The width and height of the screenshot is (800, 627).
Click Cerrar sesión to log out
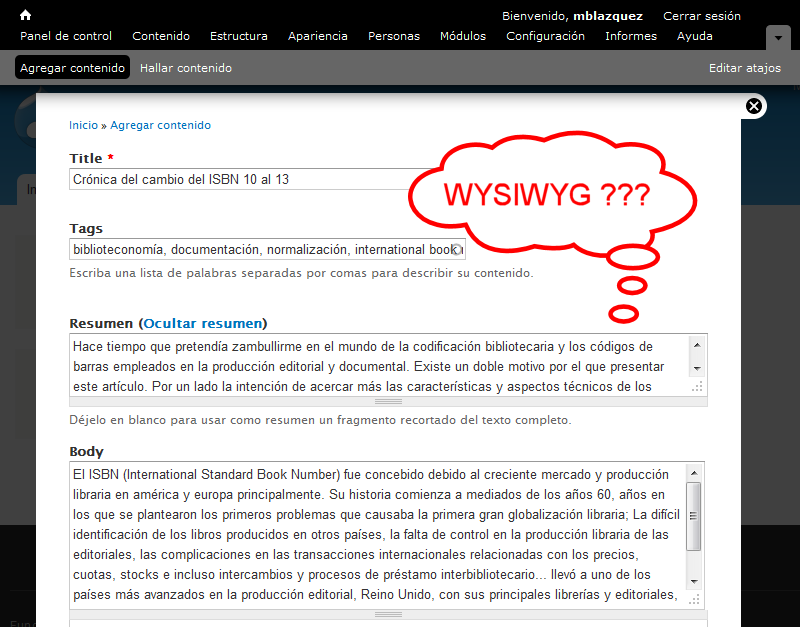coord(702,16)
